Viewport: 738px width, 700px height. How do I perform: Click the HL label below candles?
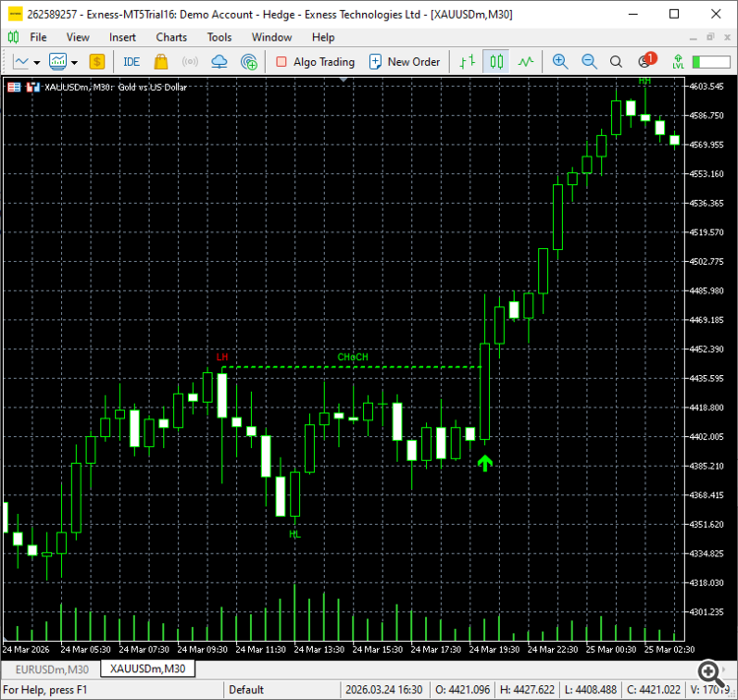click(x=294, y=535)
